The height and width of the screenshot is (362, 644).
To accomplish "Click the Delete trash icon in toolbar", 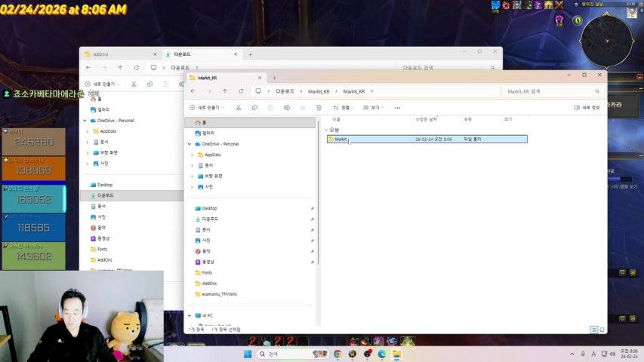I will pos(319,108).
